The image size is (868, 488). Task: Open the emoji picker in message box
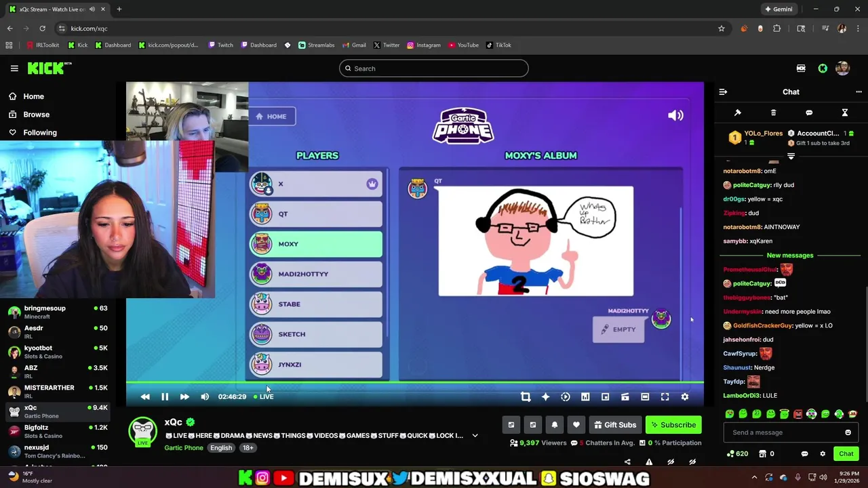tap(848, 432)
